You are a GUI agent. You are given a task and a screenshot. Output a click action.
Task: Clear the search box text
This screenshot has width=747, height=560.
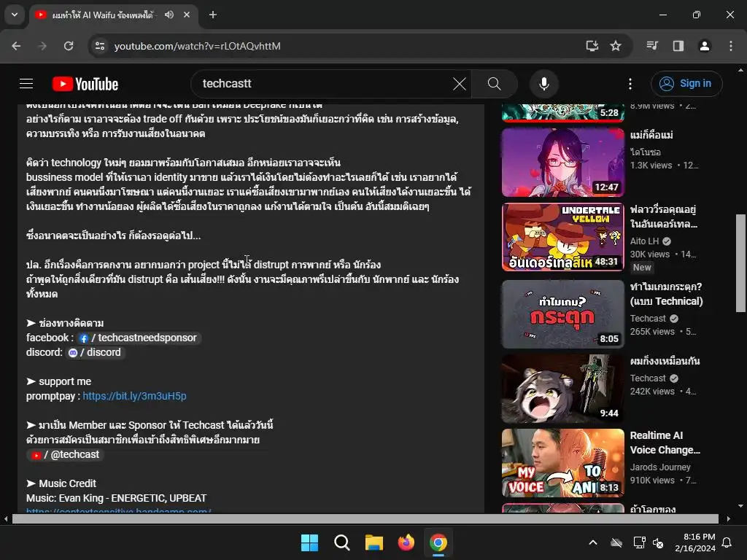point(460,84)
